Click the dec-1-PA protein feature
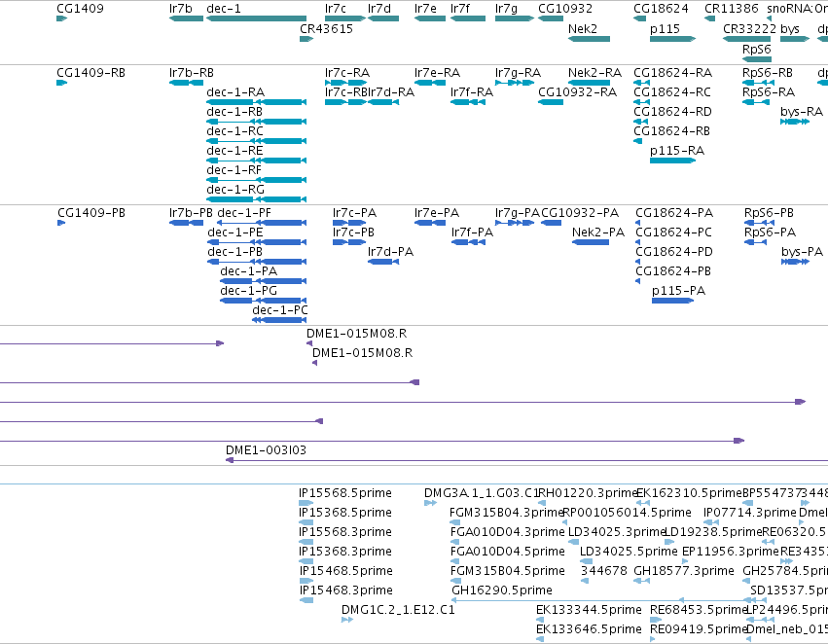This screenshot has width=828, height=644. [x=263, y=281]
